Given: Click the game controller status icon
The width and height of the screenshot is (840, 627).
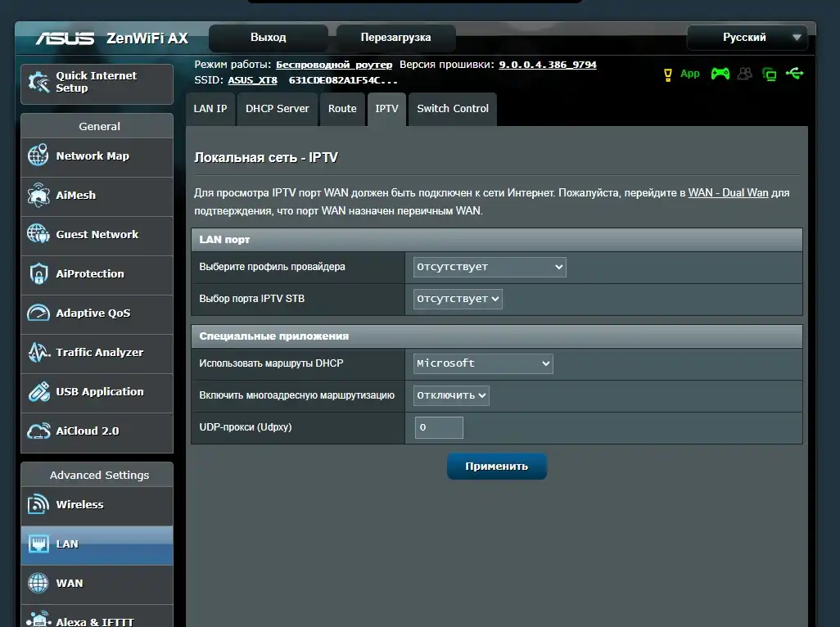Looking at the screenshot, I should coord(720,73).
